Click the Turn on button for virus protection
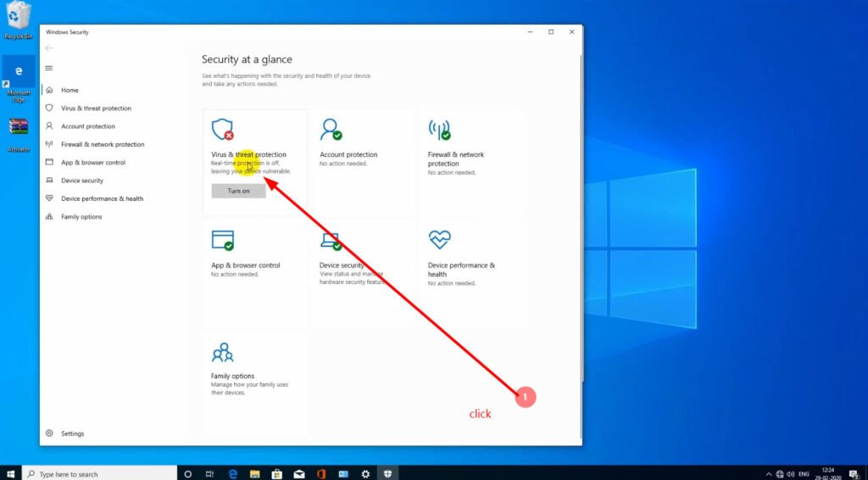 point(238,191)
